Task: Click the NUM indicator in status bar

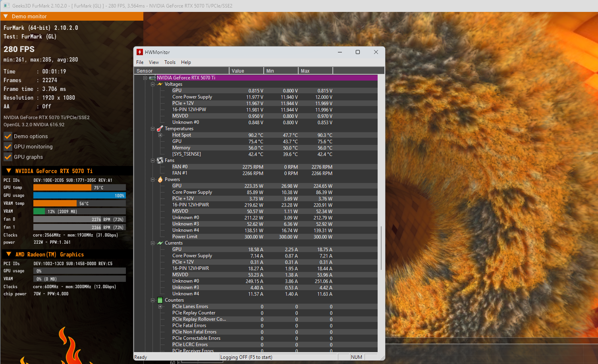Action: [357, 357]
